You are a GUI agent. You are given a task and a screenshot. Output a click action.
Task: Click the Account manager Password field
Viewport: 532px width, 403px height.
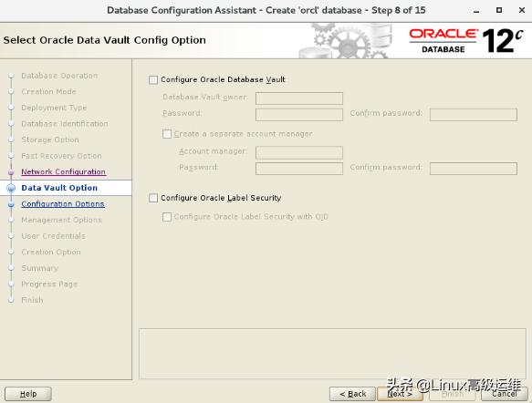point(299,169)
